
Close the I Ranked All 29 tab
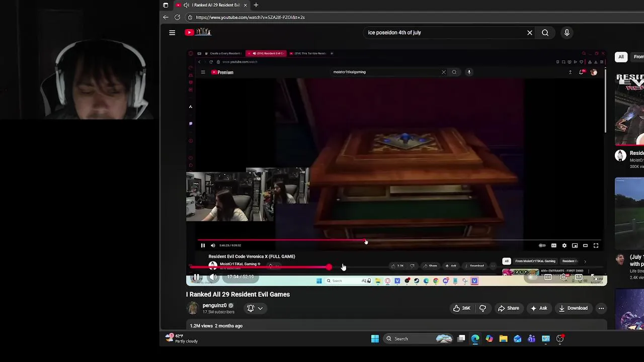pos(245,5)
